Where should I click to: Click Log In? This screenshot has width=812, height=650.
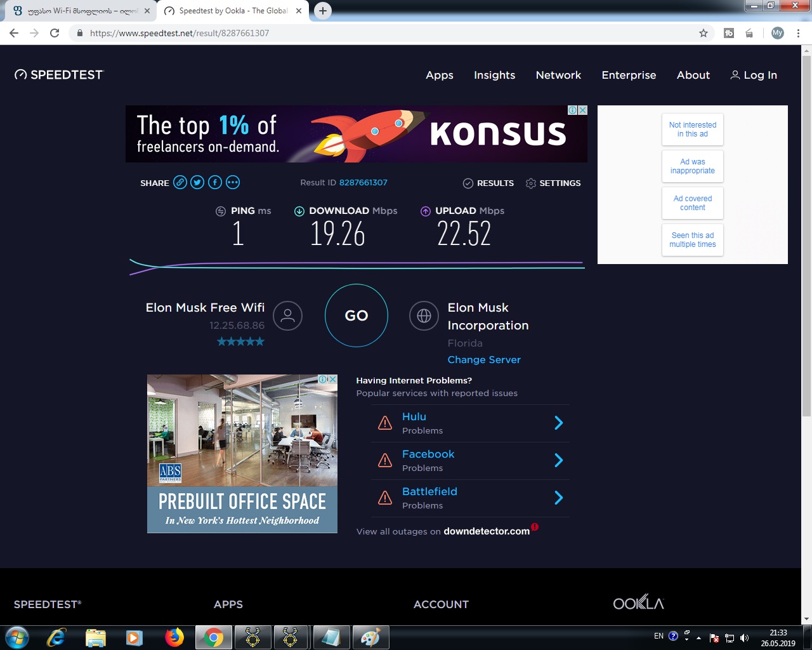(x=754, y=75)
